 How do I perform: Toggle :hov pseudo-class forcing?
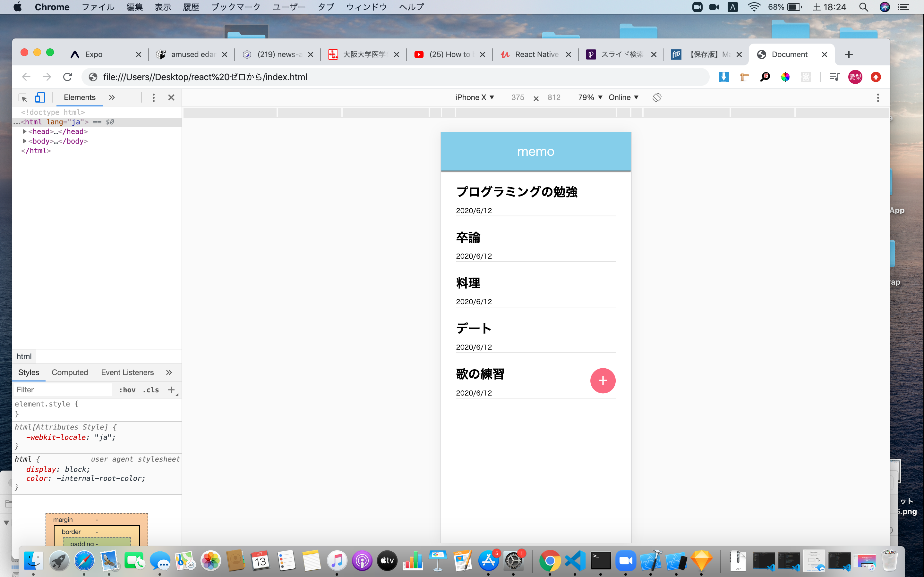tap(127, 389)
